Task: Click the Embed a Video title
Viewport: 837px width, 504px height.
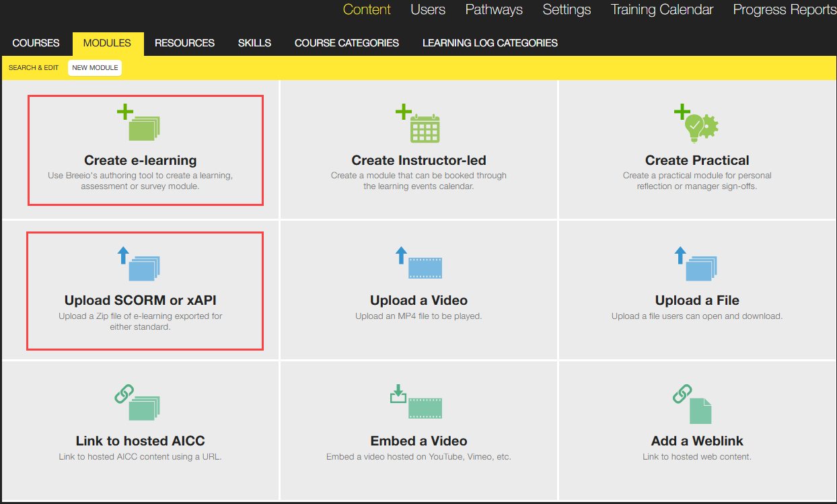Action: click(x=418, y=441)
